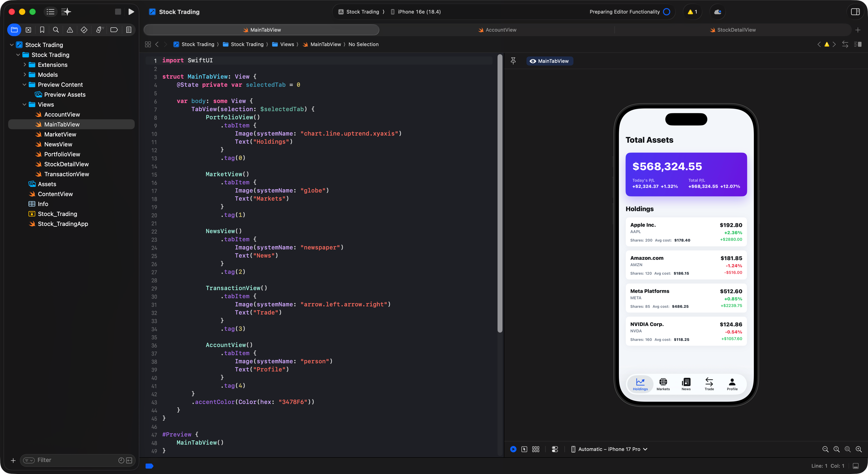Image resolution: width=868 pixels, height=474 pixels.
Task: Collapse the Stock Trading group folder
Action: pos(18,55)
